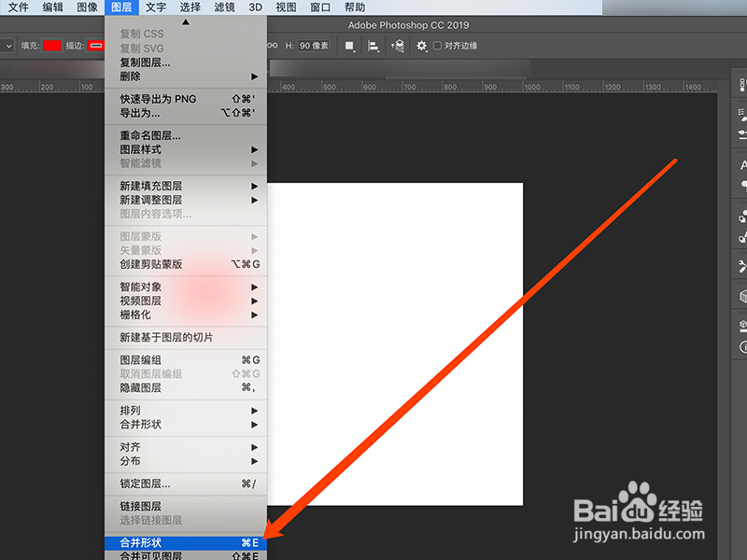Expand the 栅格化 submenu arrow
This screenshot has width=747, height=560.
254,315
